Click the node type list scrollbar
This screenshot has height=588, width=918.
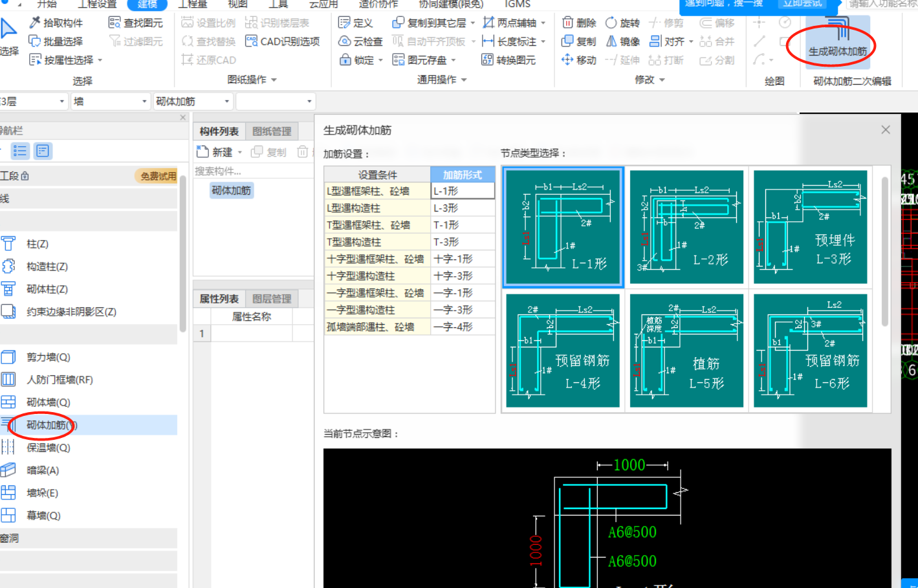coord(884,252)
